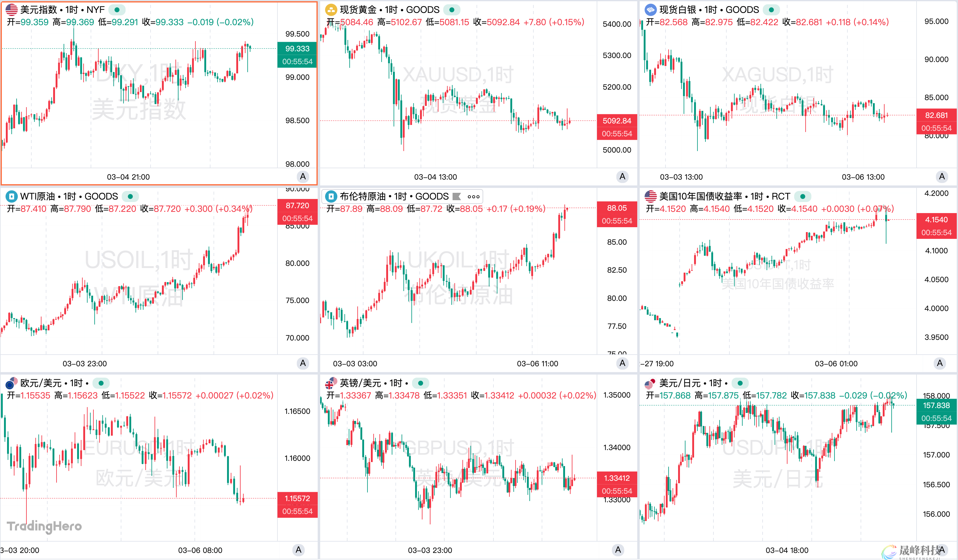The image size is (958, 560).
Task: Click the WTI原油 symbol icon
Action: pos(11,196)
